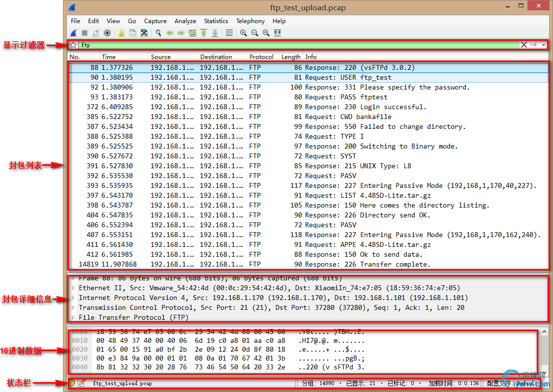Select packet 92 Response: 331 password row
553x392 pixels.
click(308, 88)
